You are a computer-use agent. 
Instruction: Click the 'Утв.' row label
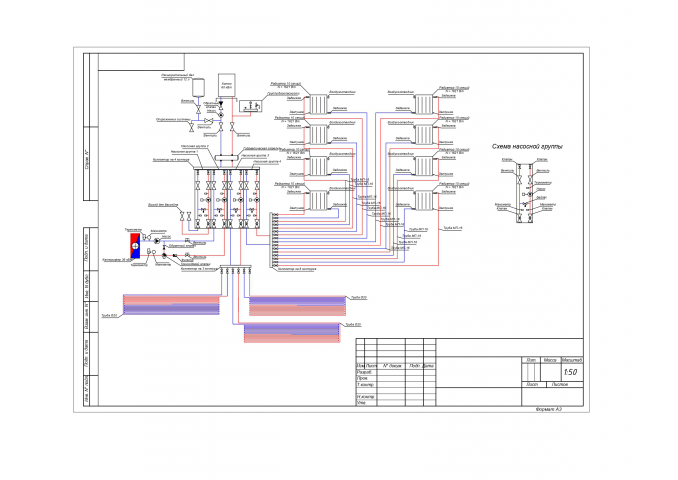coord(361,403)
